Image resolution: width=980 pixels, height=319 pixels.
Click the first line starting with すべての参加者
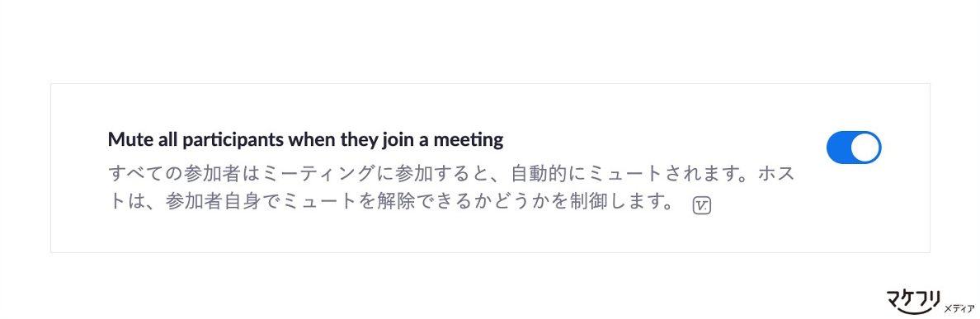451,173
